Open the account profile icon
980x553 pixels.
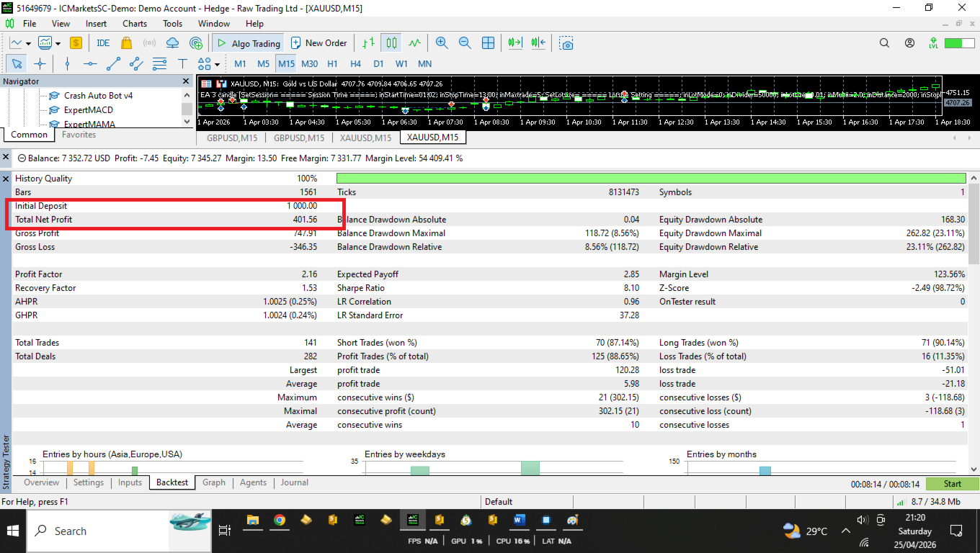click(x=909, y=43)
